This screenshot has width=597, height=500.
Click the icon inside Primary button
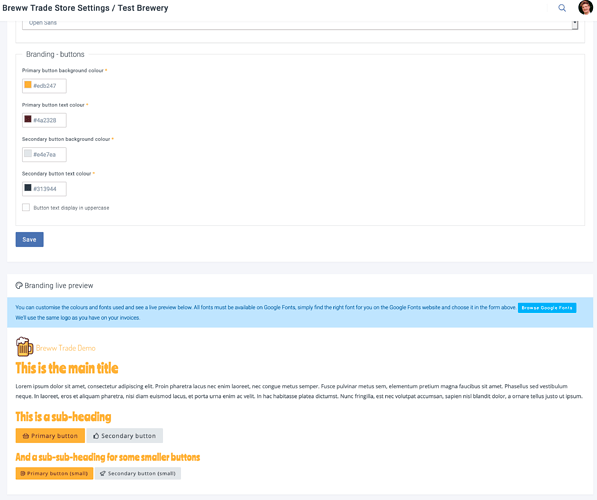[x=26, y=436]
